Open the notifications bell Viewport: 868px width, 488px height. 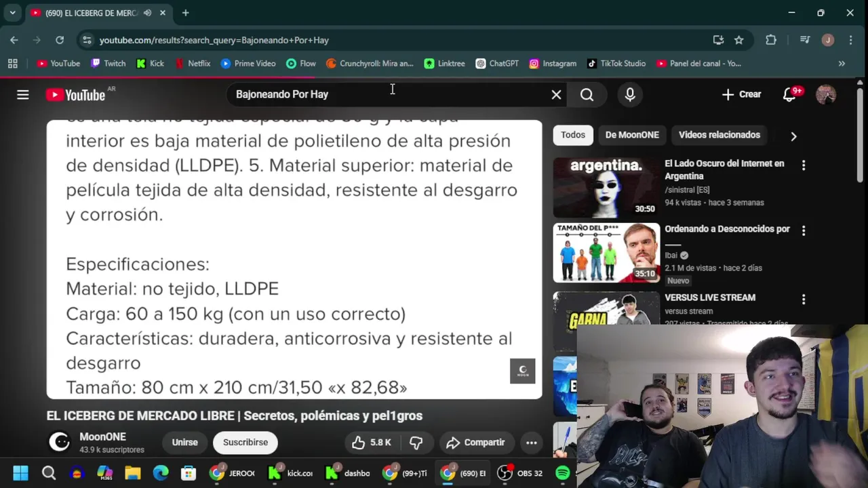click(x=789, y=94)
